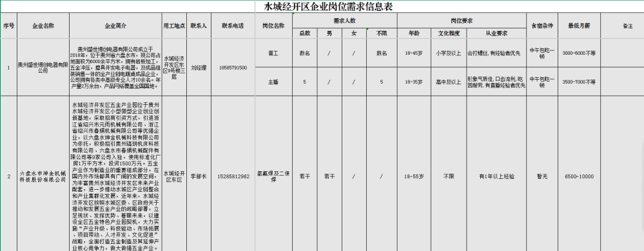
Task: Select the 联系电话 header cell
Action: 233,26
